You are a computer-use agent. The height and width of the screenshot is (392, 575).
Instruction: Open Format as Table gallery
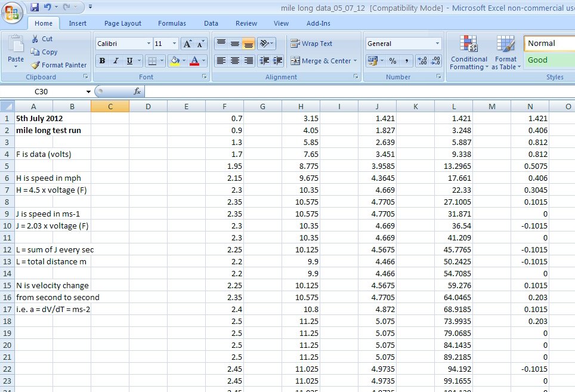click(x=506, y=53)
